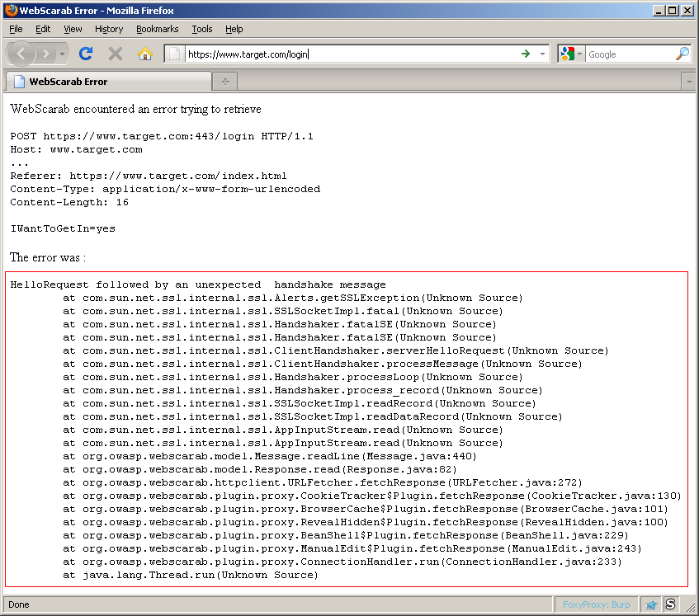Expand the address bar URL history dropdown
This screenshot has width=699, height=616.
pos(542,54)
